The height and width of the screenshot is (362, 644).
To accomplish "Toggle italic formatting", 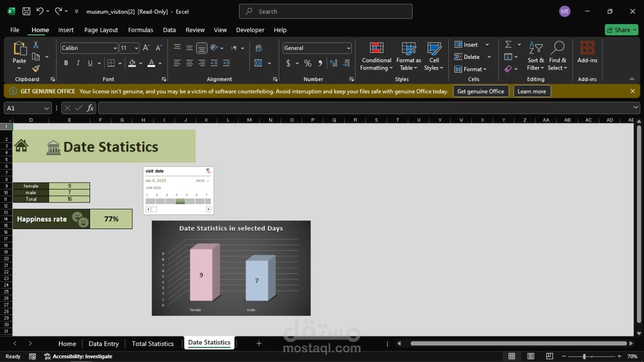I will point(78,62).
